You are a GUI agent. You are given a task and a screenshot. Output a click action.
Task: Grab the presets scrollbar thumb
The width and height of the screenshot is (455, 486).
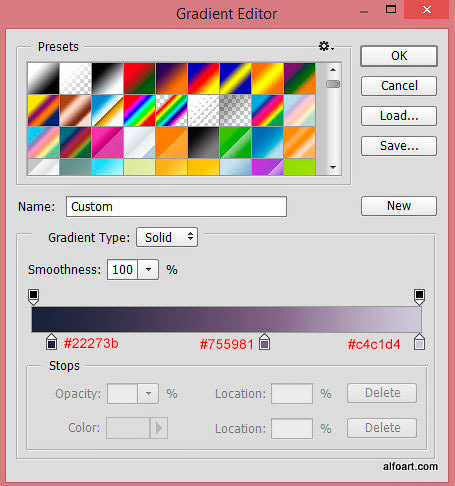pos(333,84)
